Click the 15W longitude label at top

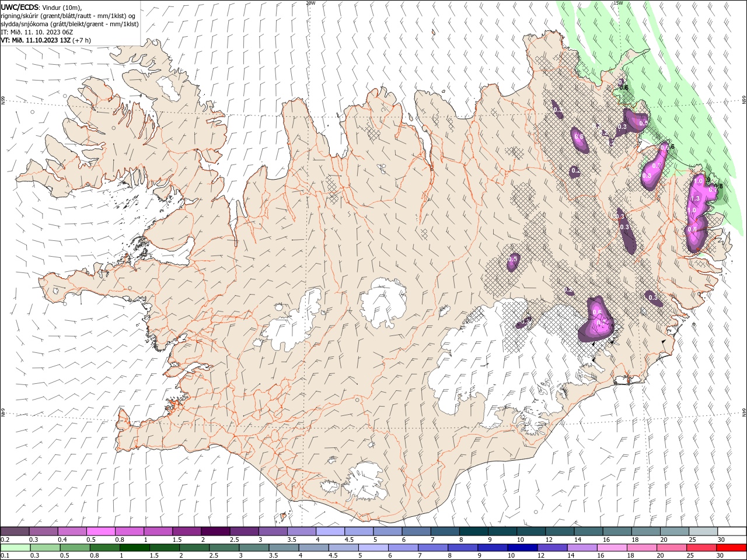[x=618, y=3]
